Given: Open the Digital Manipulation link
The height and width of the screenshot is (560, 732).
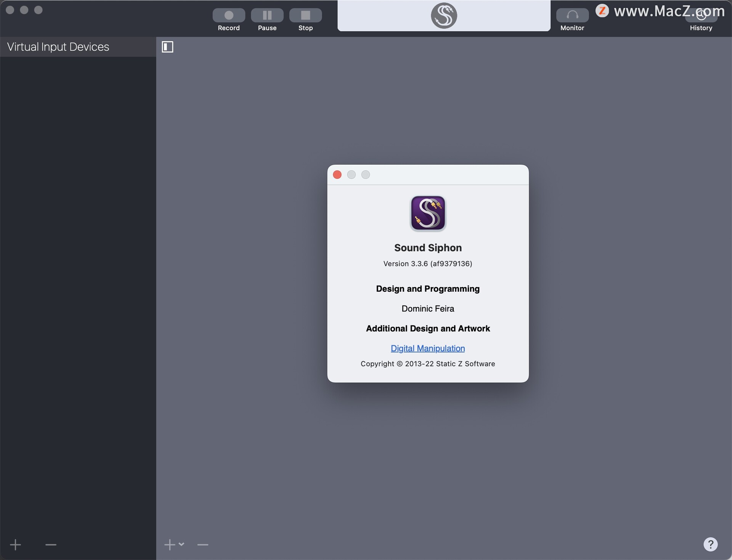Looking at the screenshot, I should [x=428, y=348].
